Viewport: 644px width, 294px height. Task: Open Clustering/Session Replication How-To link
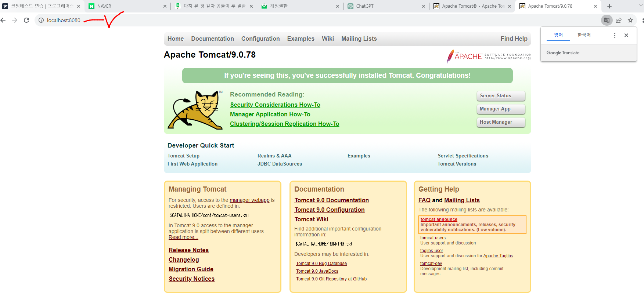tap(285, 124)
